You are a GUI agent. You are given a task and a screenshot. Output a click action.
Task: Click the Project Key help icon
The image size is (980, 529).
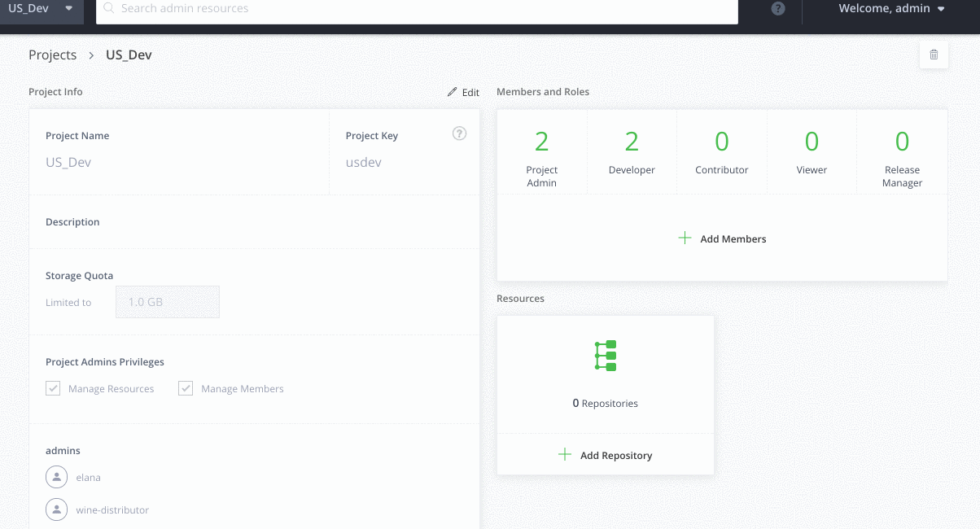(459, 133)
